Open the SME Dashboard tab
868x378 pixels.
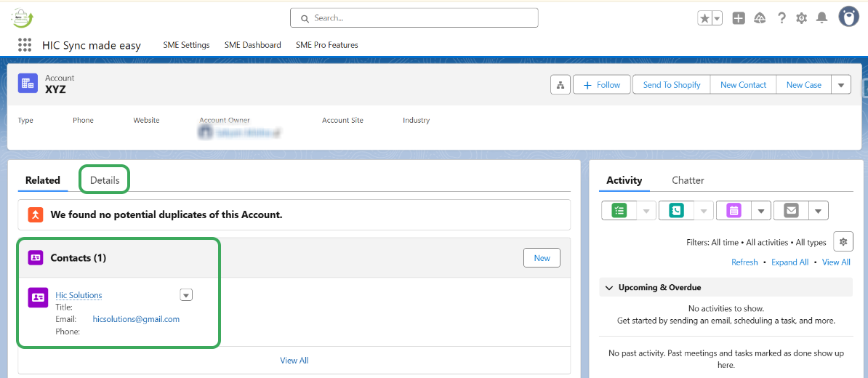click(252, 45)
